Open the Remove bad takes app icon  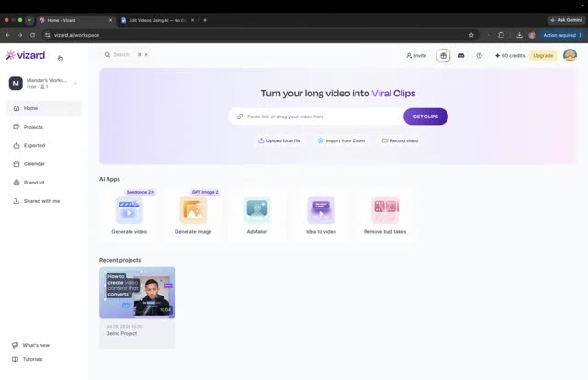tap(385, 210)
